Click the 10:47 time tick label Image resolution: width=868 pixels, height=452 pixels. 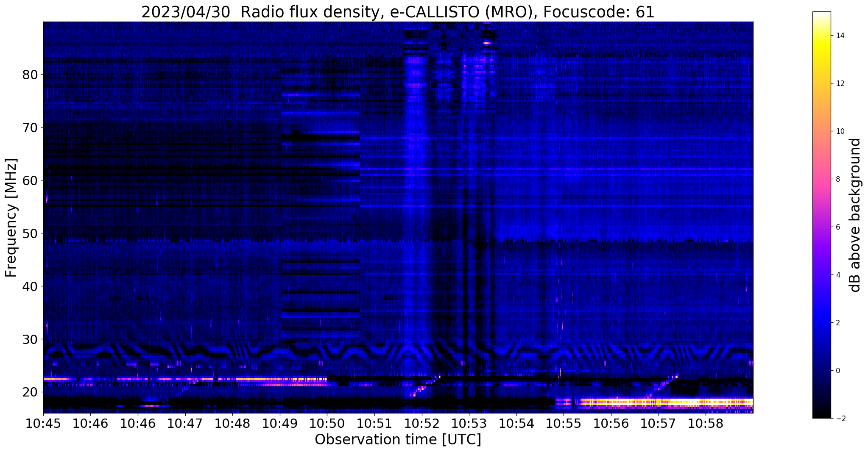[x=185, y=423]
